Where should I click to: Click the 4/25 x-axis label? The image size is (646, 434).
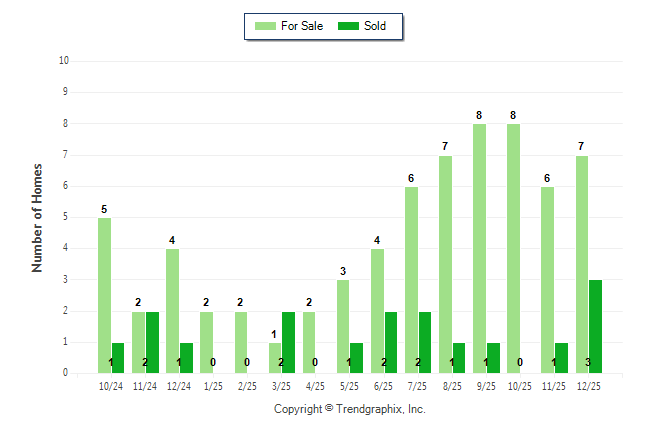tap(315, 385)
